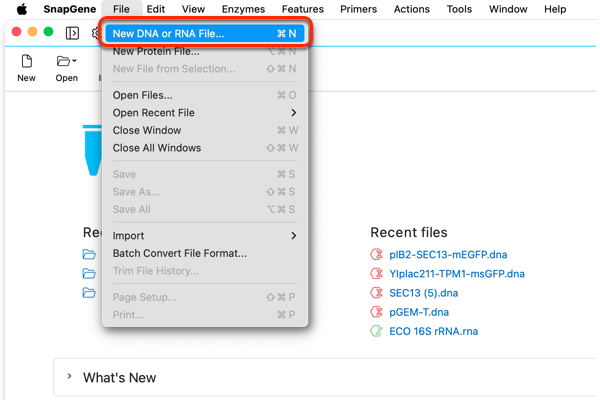Click DNA icon beside SEC13 (5).dna
This screenshot has width=600, height=402.
pyautogui.click(x=377, y=293)
